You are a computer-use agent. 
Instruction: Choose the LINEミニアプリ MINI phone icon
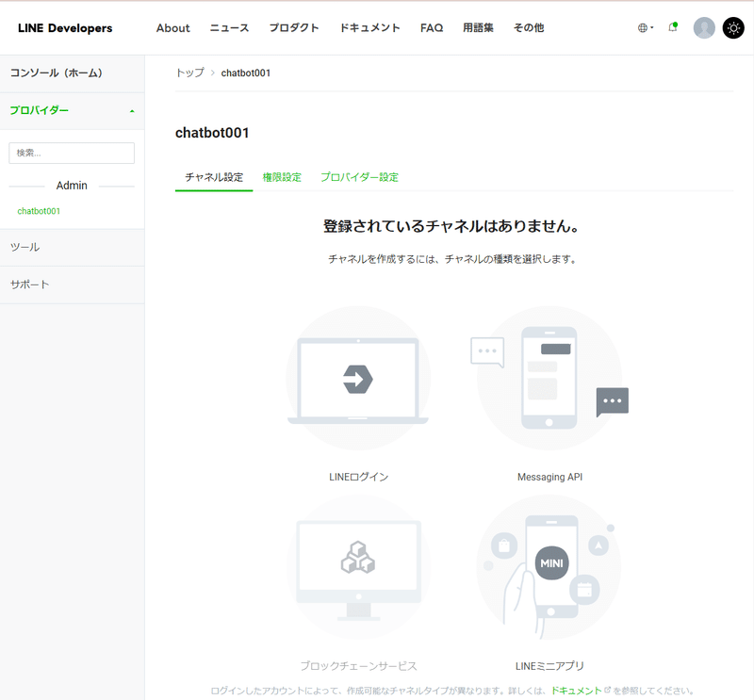[x=549, y=567]
